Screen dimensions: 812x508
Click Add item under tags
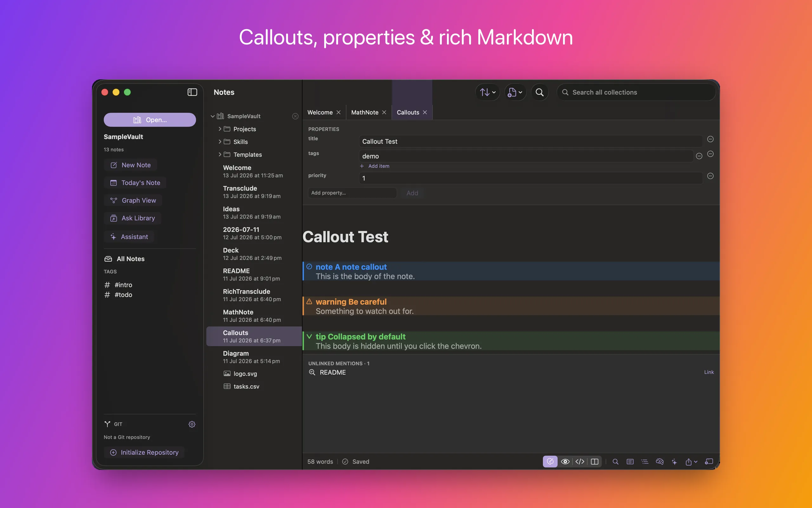tap(375, 166)
